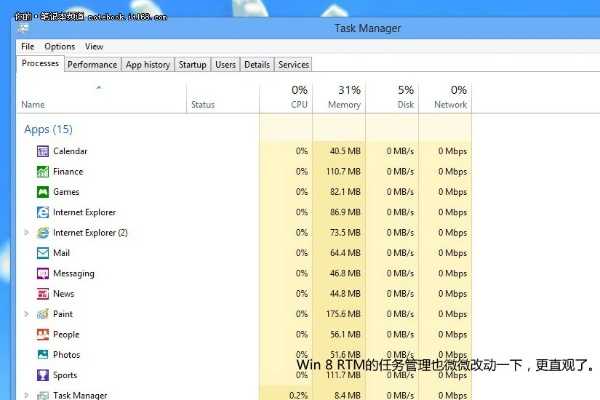Click the Sports app trophy icon
600x400 pixels.
pyautogui.click(x=43, y=375)
